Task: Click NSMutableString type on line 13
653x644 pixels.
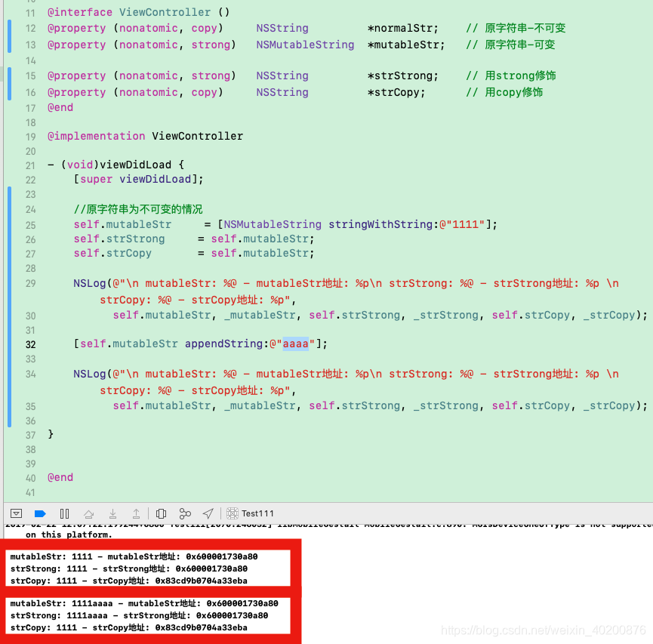Action: point(305,44)
